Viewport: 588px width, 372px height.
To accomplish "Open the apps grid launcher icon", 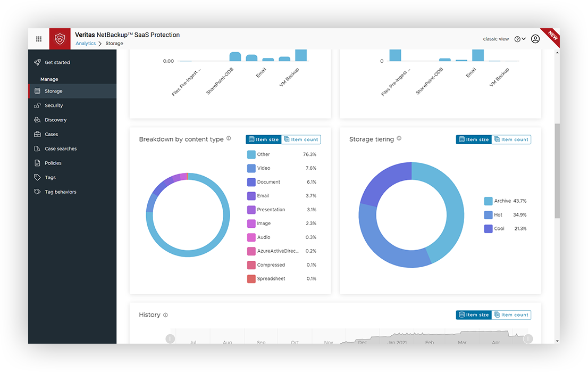I will click(x=39, y=39).
